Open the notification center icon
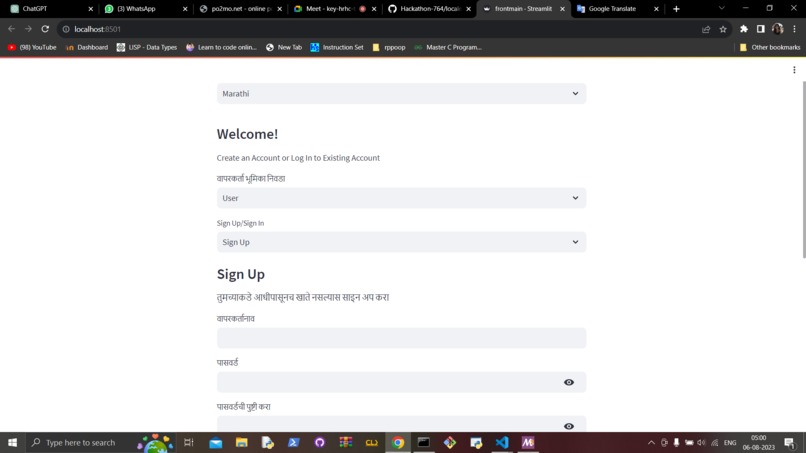 tap(790, 442)
